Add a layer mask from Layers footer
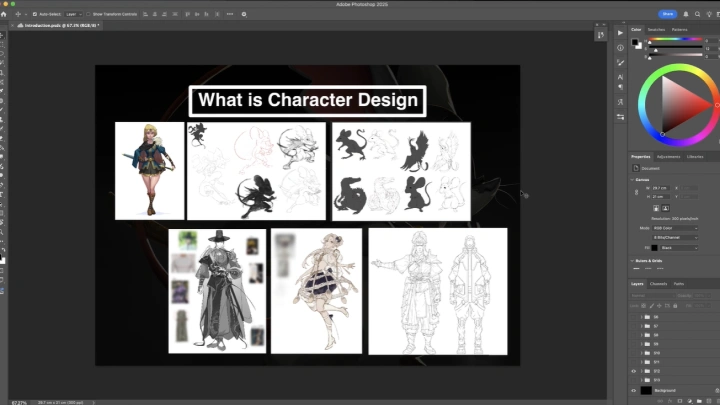720x405 pixels. click(680, 401)
